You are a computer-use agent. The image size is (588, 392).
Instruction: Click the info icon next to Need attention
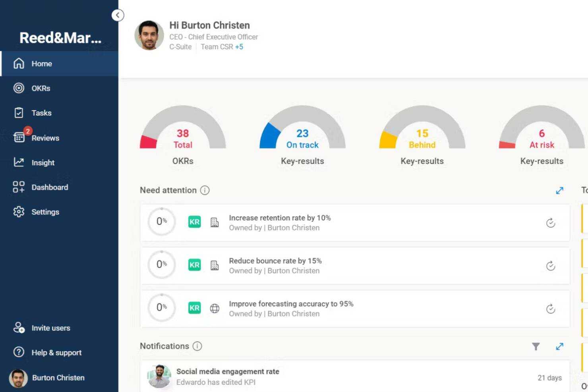(205, 190)
